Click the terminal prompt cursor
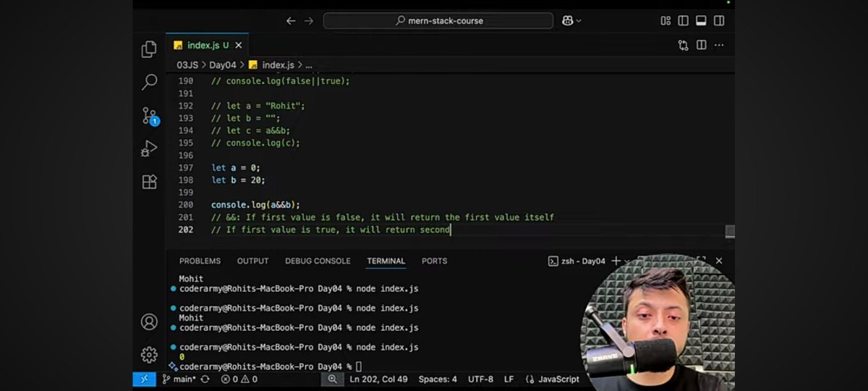The image size is (868, 391). [359, 367]
